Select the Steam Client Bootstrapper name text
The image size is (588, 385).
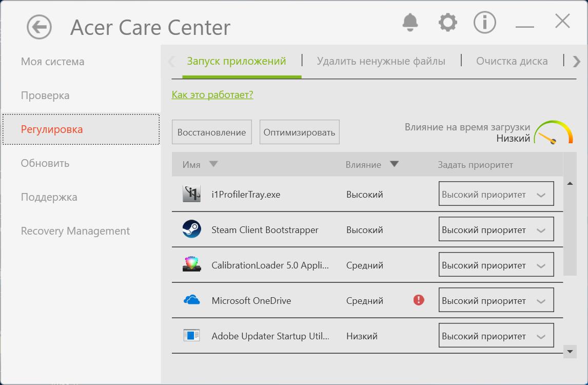pyautogui.click(x=265, y=229)
